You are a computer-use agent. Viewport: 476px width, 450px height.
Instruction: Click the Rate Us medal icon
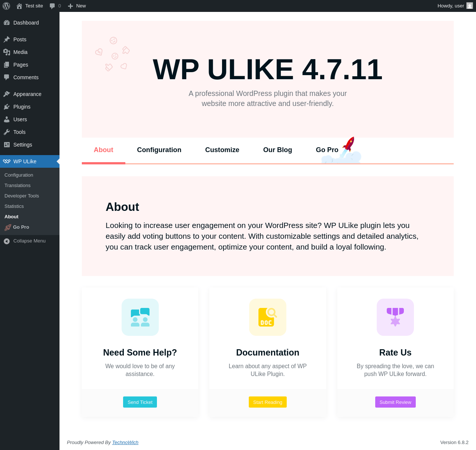(395, 317)
